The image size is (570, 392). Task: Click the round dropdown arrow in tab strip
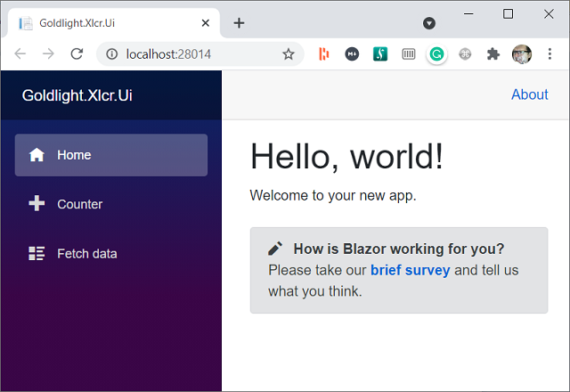(x=429, y=23)
